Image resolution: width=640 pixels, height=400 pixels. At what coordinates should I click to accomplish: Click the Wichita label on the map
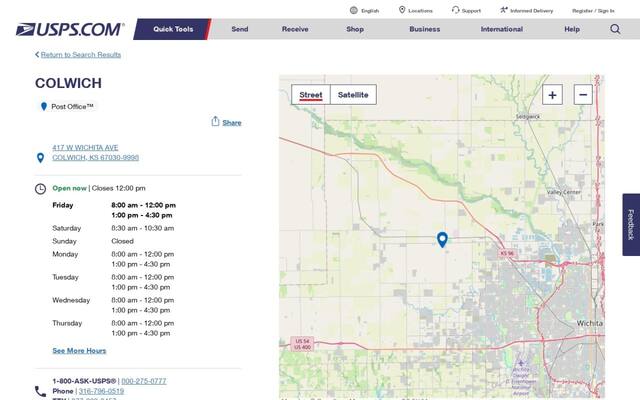[589, 323]
